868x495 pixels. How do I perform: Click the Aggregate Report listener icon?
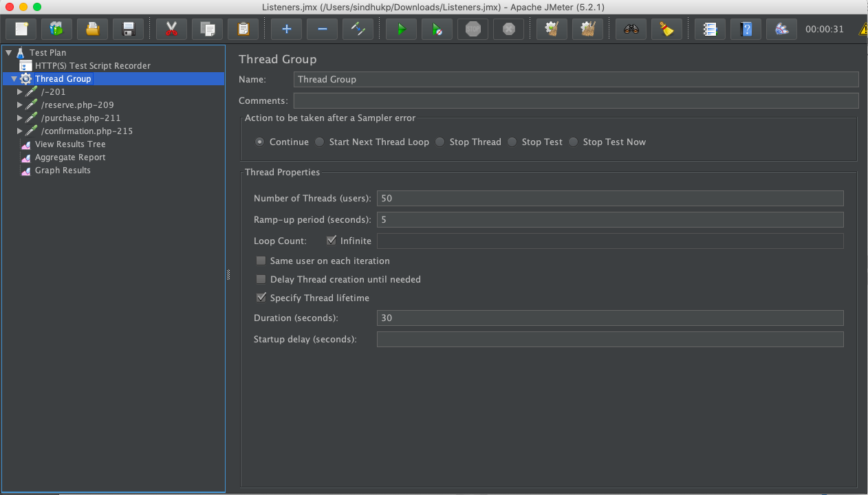(25, 157)
